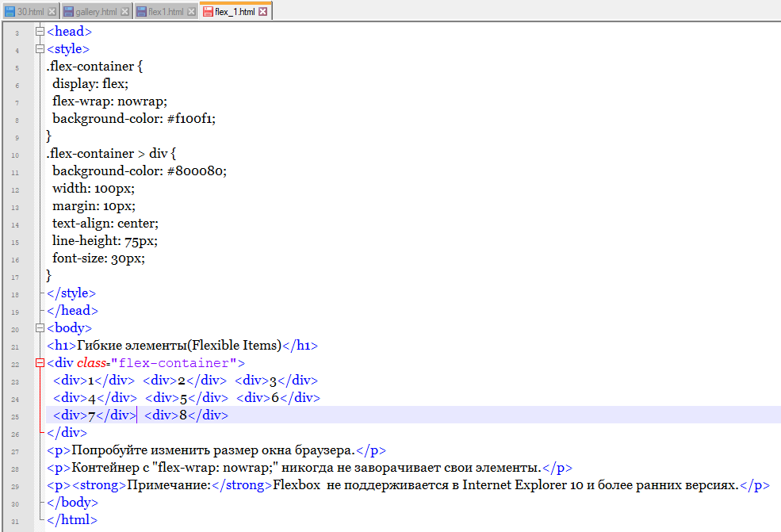Switch to the 30.html tab

click(x=30, y=12)
